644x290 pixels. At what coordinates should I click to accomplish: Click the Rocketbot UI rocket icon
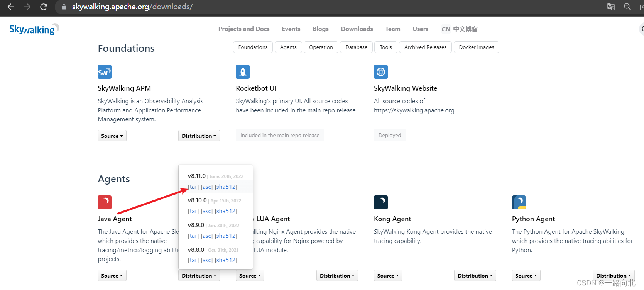(x=243, y=72)
